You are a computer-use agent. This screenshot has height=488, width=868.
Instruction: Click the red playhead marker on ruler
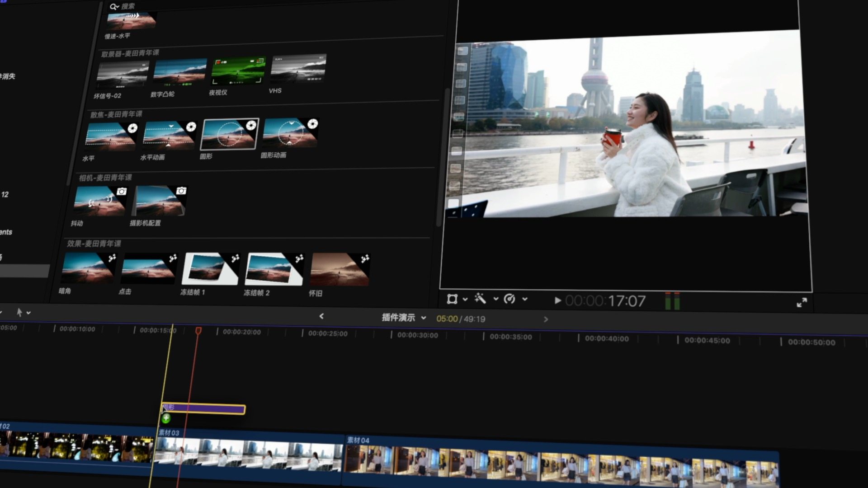coord(198,331)
